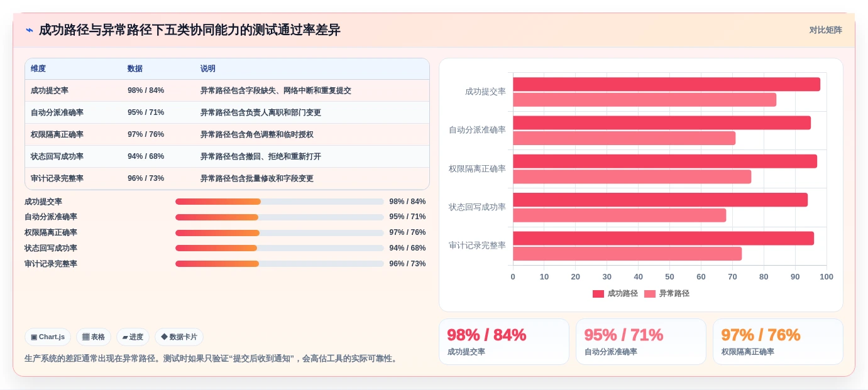Click description 异常路径包含角色调整和临时授权
868x390 pixels.
257,134
